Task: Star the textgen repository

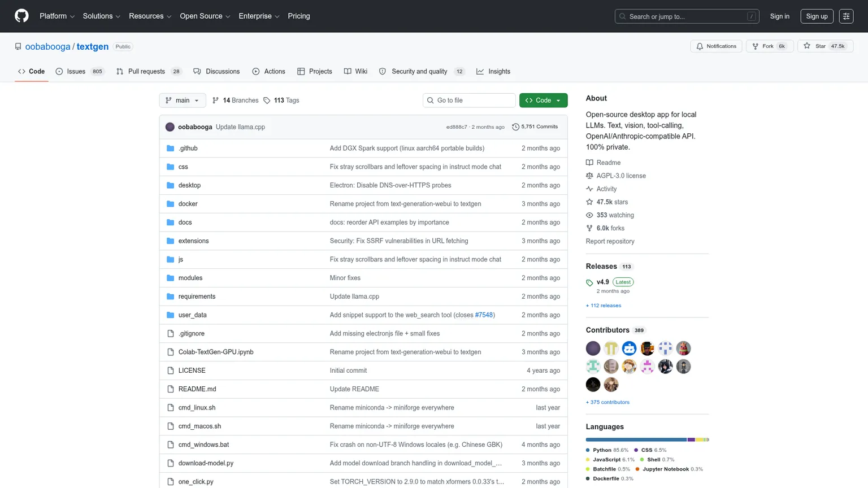Action: [x=825, y=46]
